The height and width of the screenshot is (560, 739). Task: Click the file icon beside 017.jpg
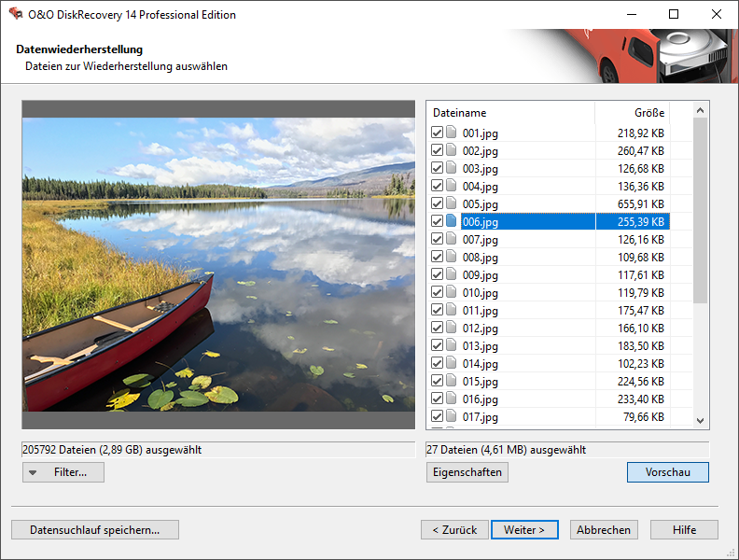pyautogui.click(x=452, y=417)
